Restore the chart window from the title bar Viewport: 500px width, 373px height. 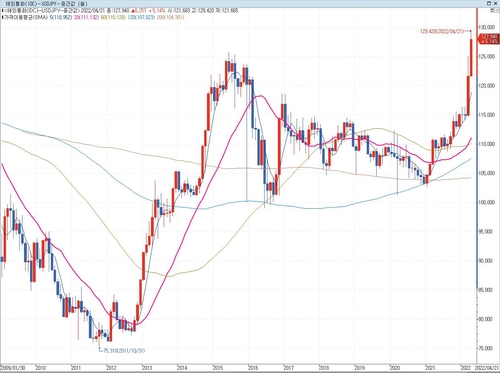coord(489,3)
